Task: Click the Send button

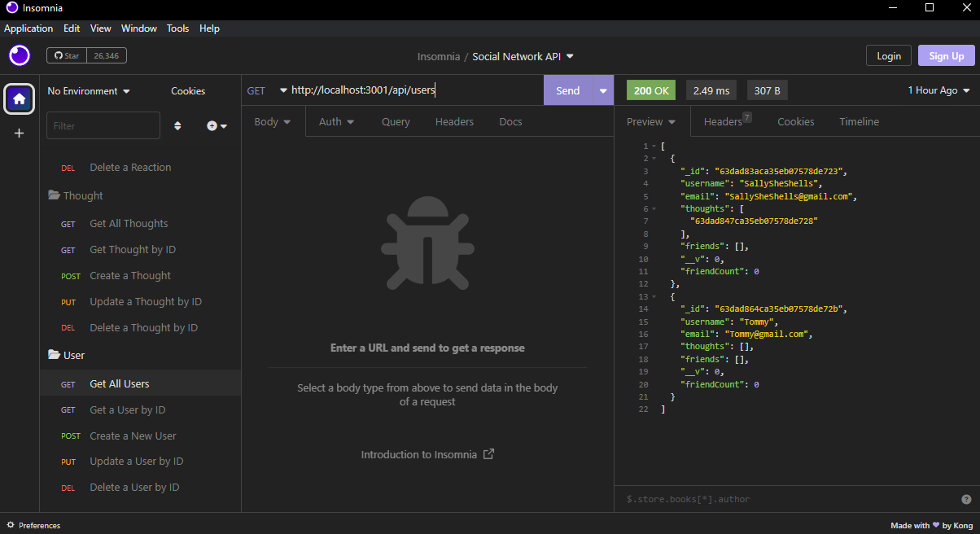Action: (x=568, y=90)
